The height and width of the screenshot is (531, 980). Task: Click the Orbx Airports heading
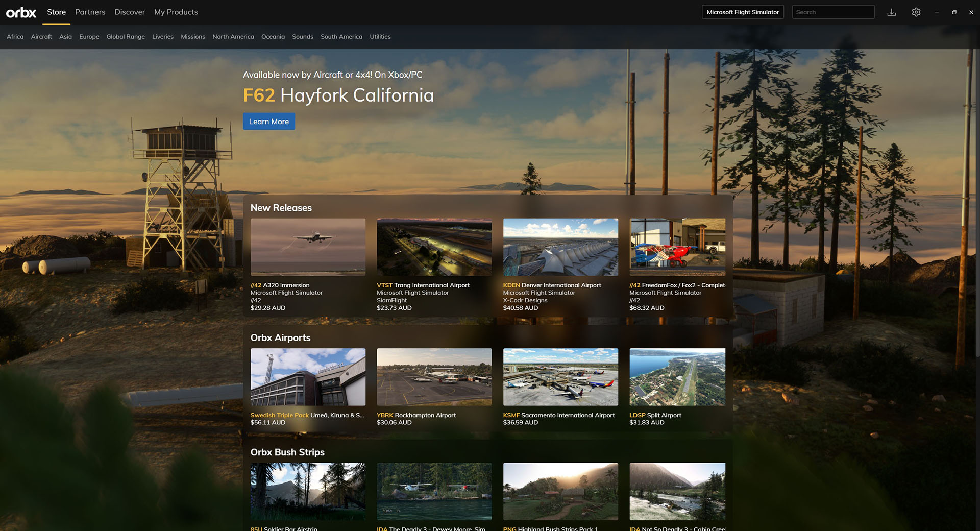click(x=280, y=337)
